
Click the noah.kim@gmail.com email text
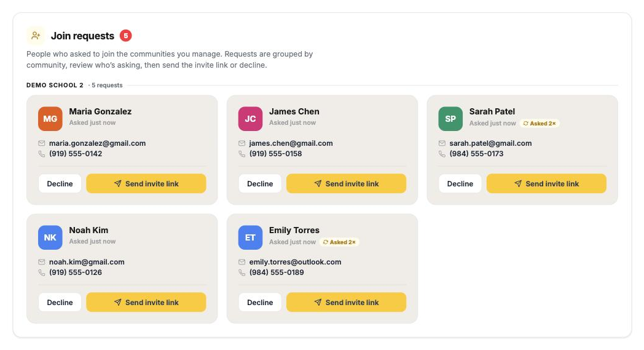click(87, 262)
